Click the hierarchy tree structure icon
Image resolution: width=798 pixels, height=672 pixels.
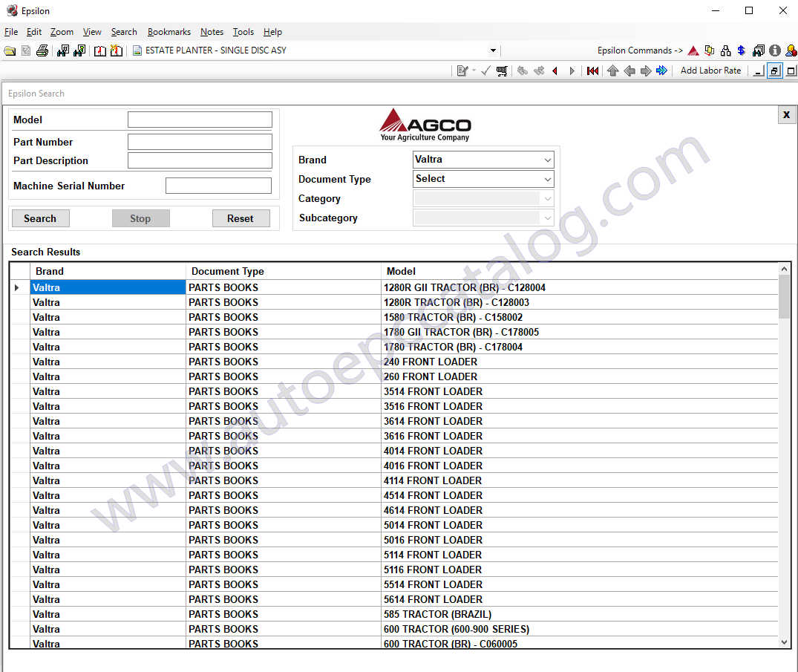pos(725,50)
